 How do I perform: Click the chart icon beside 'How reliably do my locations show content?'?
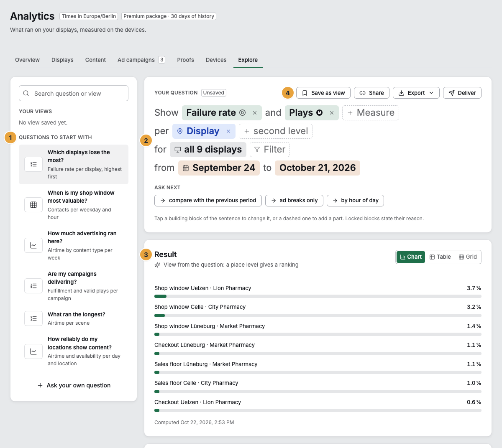pyautogui.click(x=33, y=351)
